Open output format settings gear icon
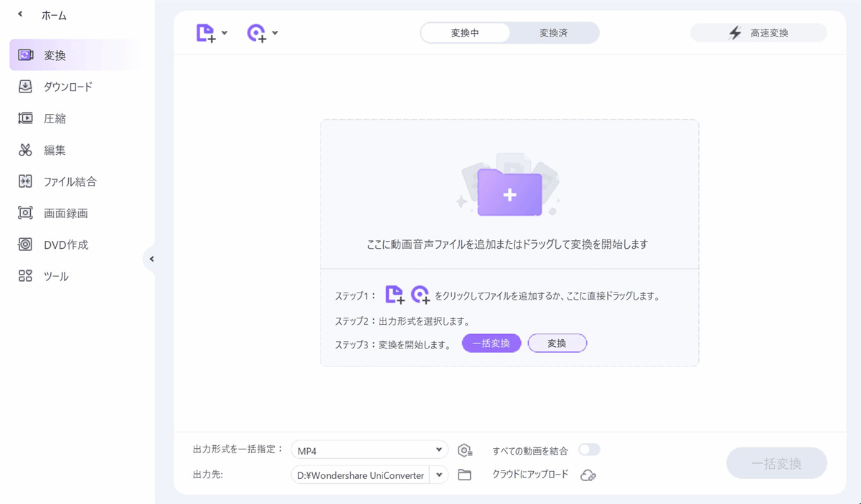The image size is (861, 504). pos(465,451)
